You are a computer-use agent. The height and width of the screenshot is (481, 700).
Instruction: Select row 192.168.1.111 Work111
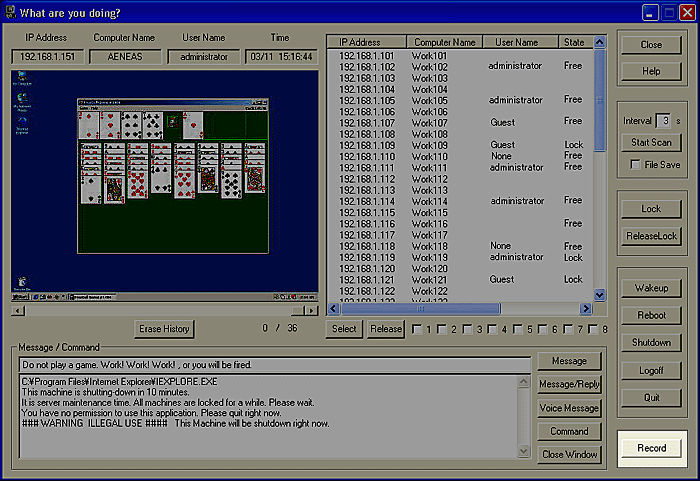pos(460,168)
